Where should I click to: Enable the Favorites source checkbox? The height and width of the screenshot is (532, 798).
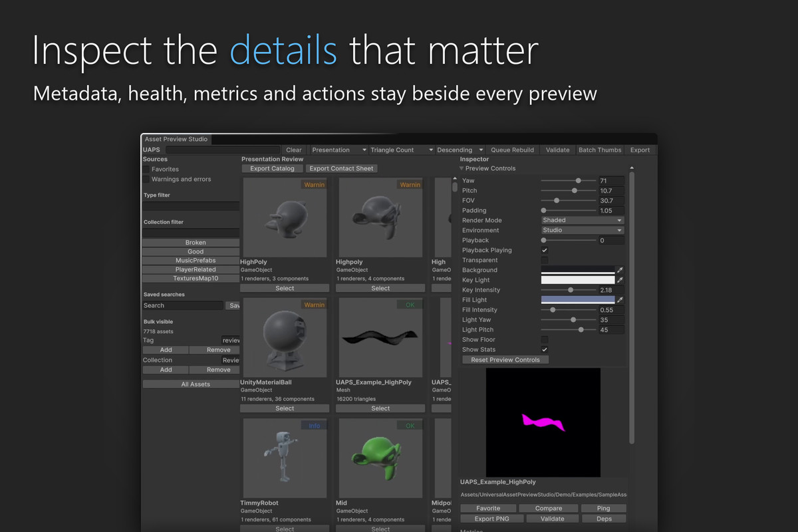tap(146, 170)
